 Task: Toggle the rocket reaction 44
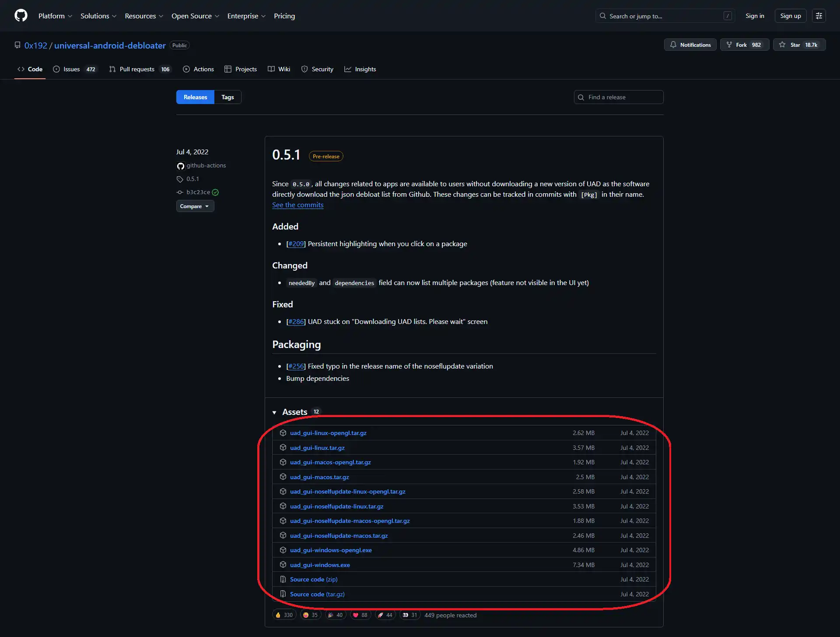[385, 615]
